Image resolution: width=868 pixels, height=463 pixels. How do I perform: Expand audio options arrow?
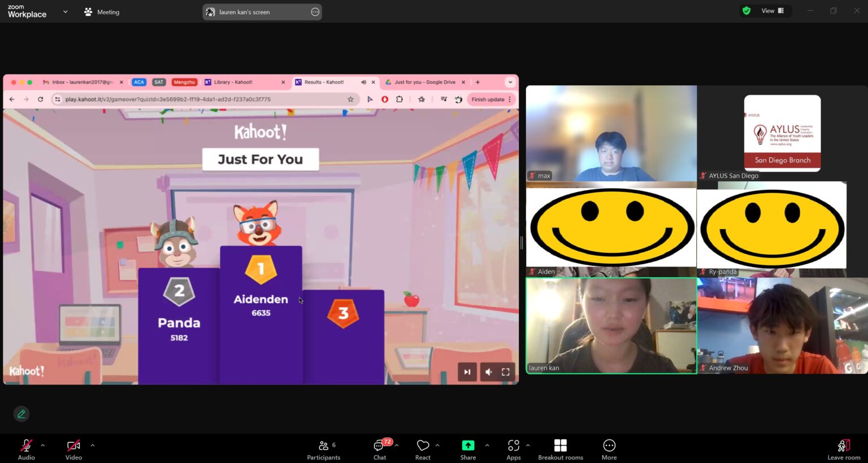tap(42, 445)
